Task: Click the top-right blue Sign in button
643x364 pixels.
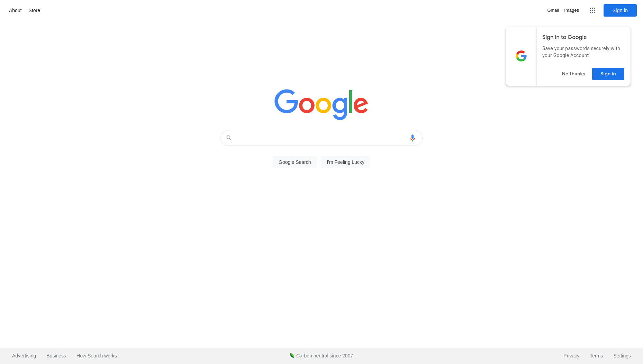Action: click(x=620, y=10)
